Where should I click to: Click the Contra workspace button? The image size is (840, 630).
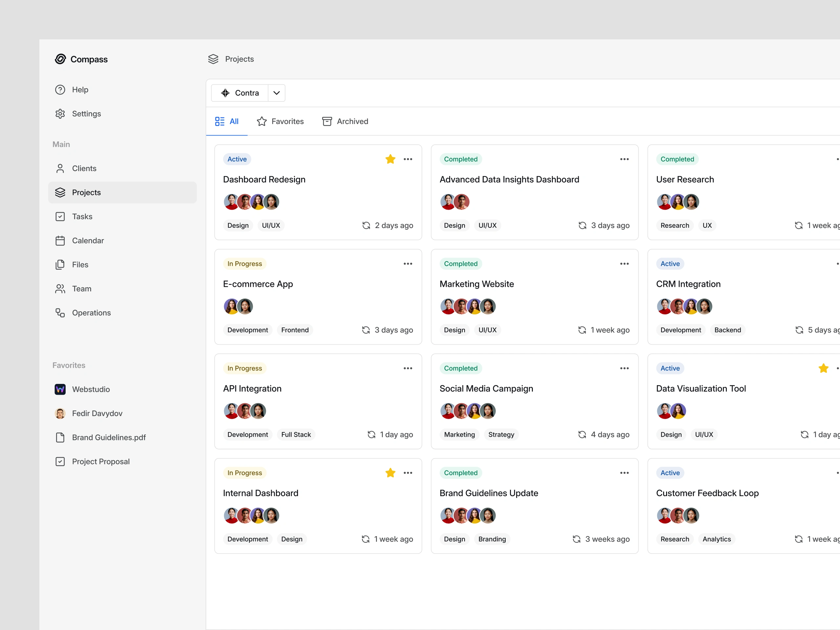[240, 93]
